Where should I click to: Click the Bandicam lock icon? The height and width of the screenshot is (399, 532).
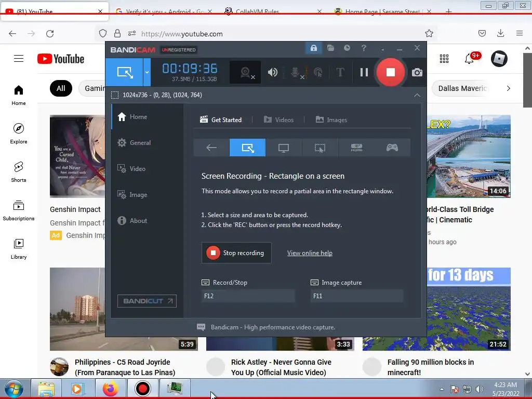point(313,48)
